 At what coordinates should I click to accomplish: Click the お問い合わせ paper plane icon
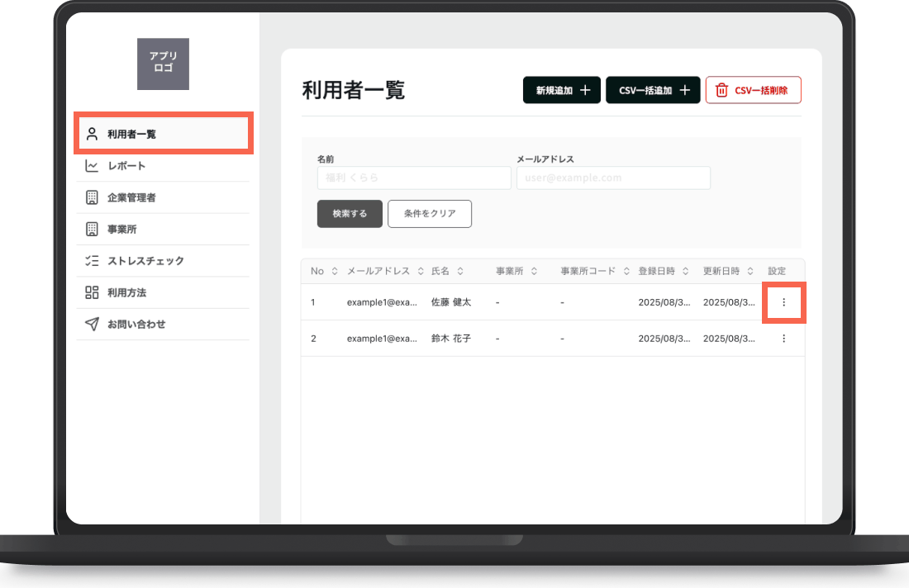click(x=92, y=324)
